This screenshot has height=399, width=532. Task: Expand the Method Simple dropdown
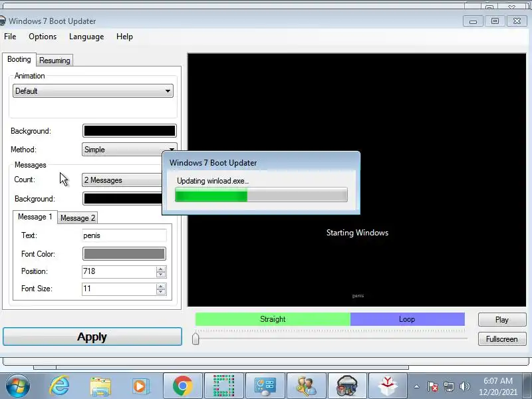[x=129, y=150]
